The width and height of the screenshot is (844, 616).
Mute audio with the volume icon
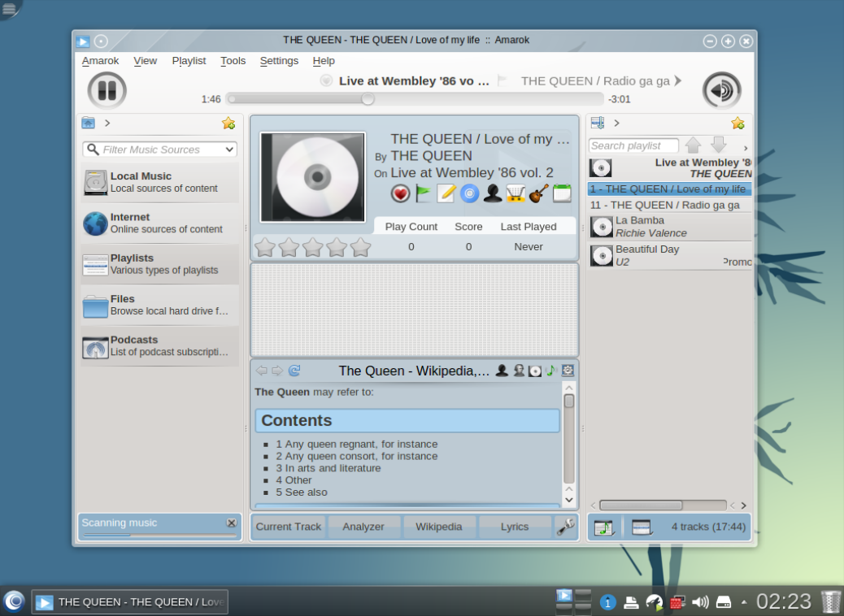point(720,89)
